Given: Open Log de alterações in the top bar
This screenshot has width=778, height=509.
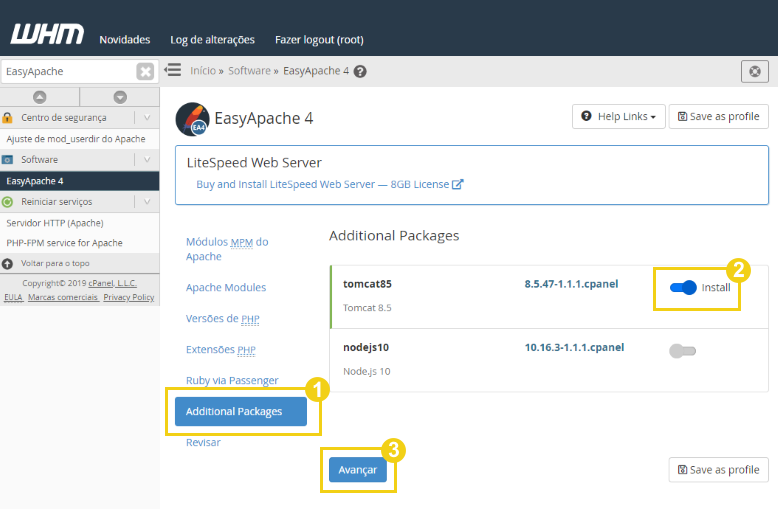Looking at the screenshot, I should click(212, 40).
